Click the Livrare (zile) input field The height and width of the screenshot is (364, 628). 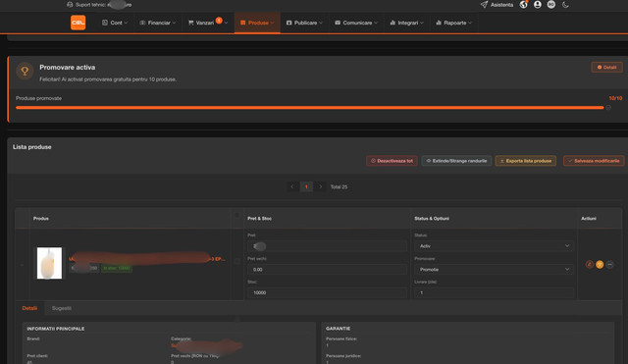(494, 292)
